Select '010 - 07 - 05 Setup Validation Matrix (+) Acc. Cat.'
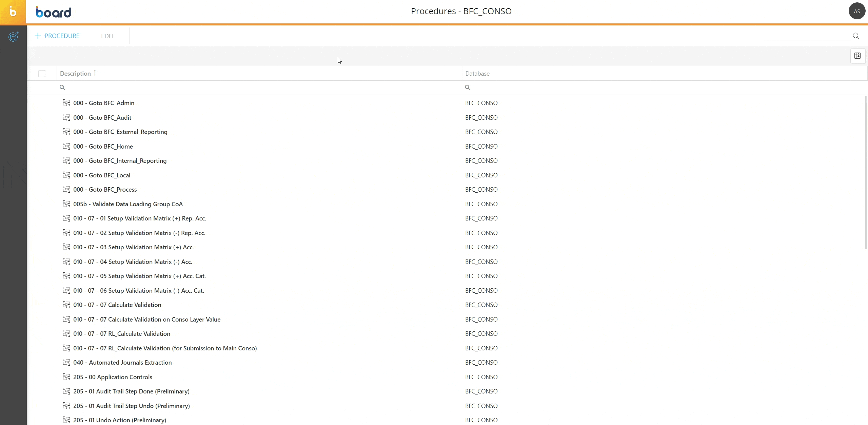Image resolution: width=868 pixels, height=425 pixels. [140, 276]
